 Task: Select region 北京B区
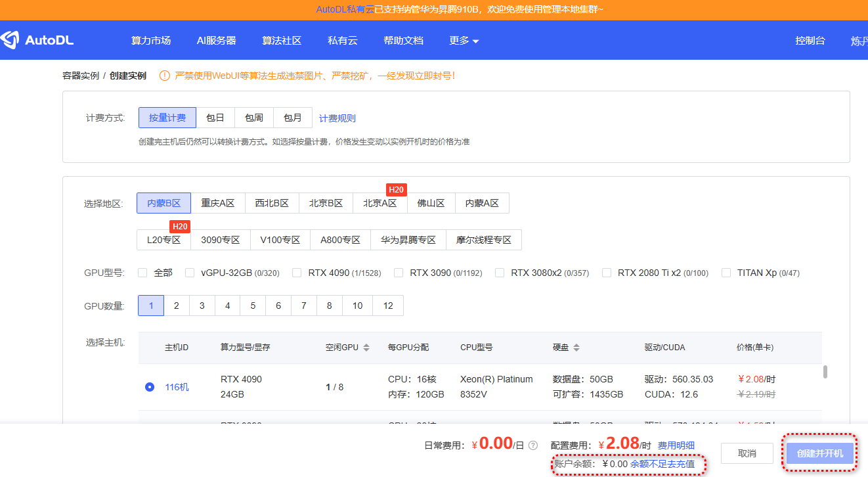coord(326,203)
